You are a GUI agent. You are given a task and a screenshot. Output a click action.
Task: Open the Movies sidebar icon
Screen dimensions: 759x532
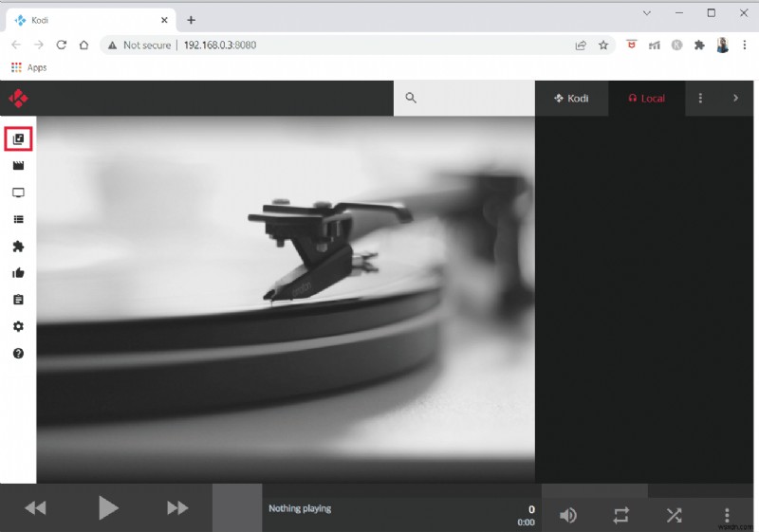coord(18,166)
